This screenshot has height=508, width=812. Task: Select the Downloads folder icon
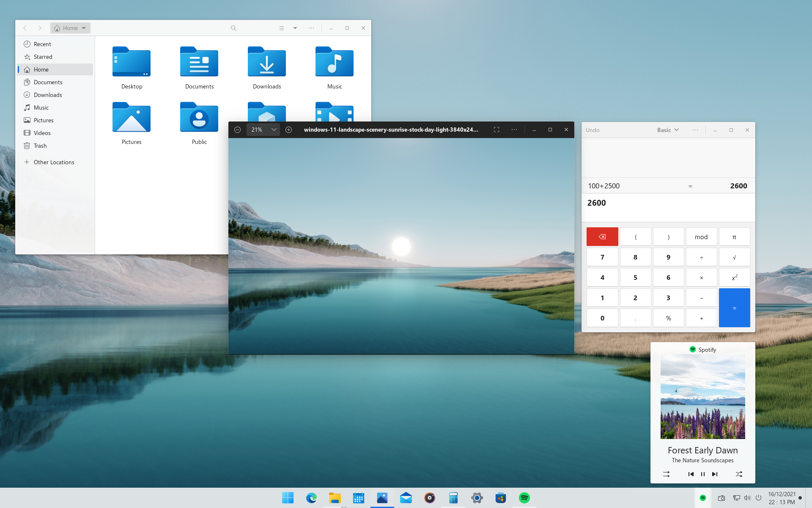pos(267,62)
